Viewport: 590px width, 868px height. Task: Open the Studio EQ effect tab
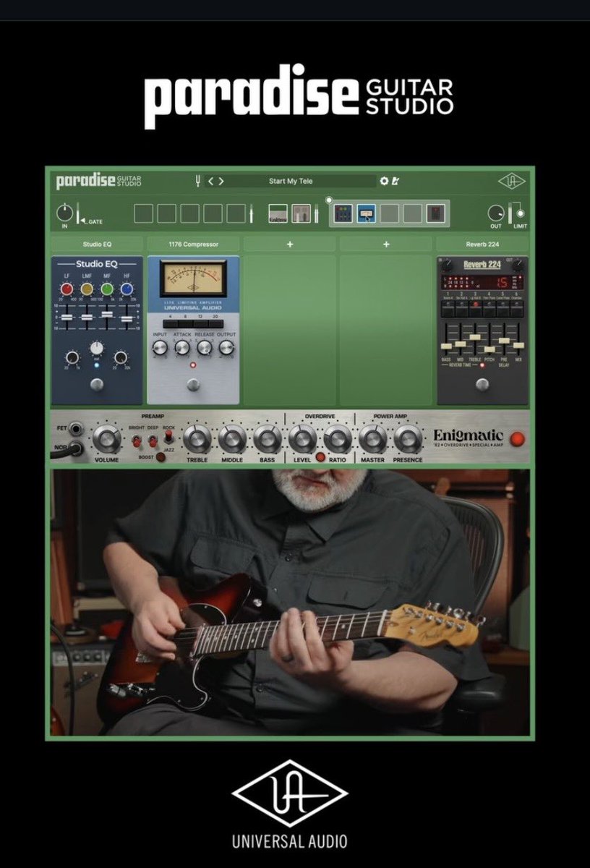coord(97,244)
